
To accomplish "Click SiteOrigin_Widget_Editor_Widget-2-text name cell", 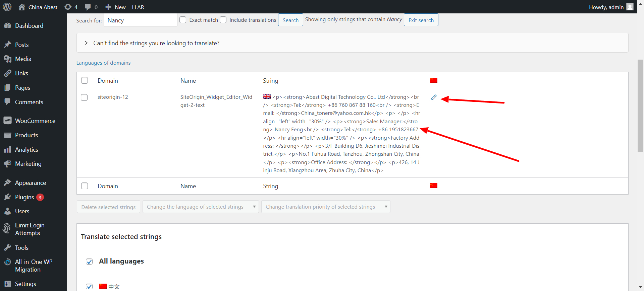I will tap(216, 101).
